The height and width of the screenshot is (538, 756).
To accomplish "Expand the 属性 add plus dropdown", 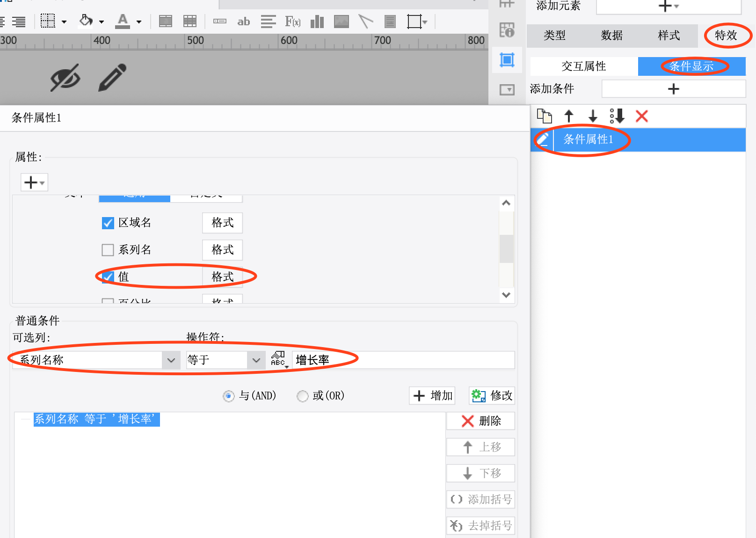I will pos(34,182).
